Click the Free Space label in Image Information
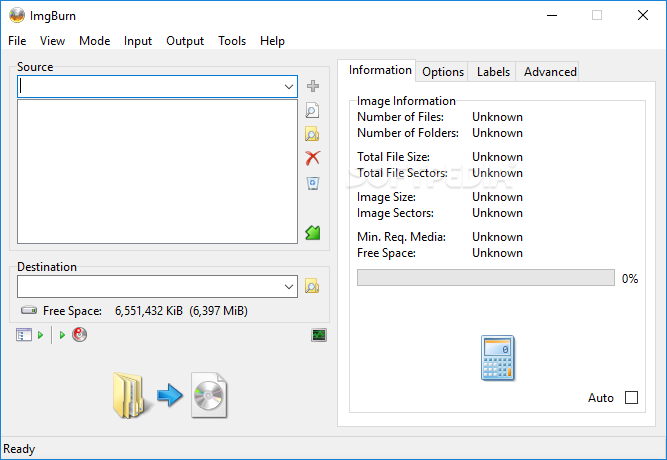This screenshot has width=667, height=460. [x=386, y=253]
